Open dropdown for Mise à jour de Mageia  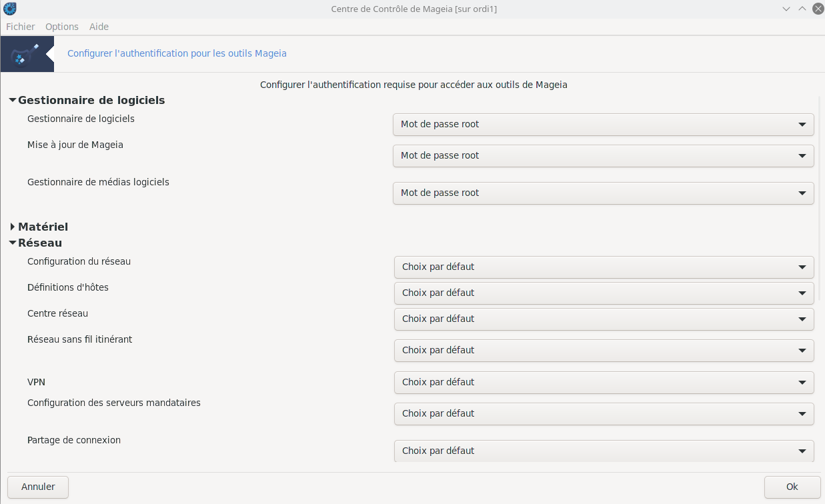[604, 155]
